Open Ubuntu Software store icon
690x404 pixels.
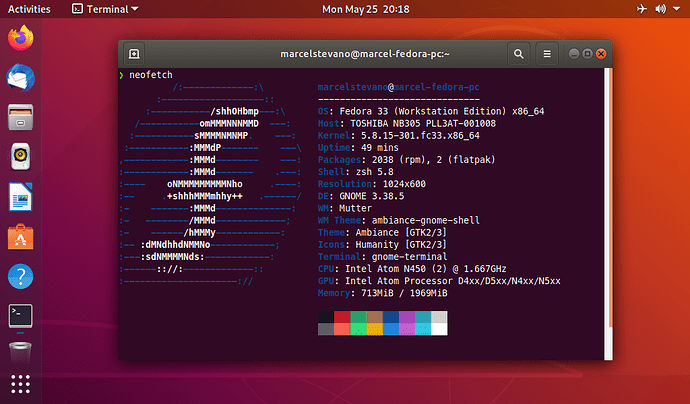pyautogui.click(x=21, y=237)
